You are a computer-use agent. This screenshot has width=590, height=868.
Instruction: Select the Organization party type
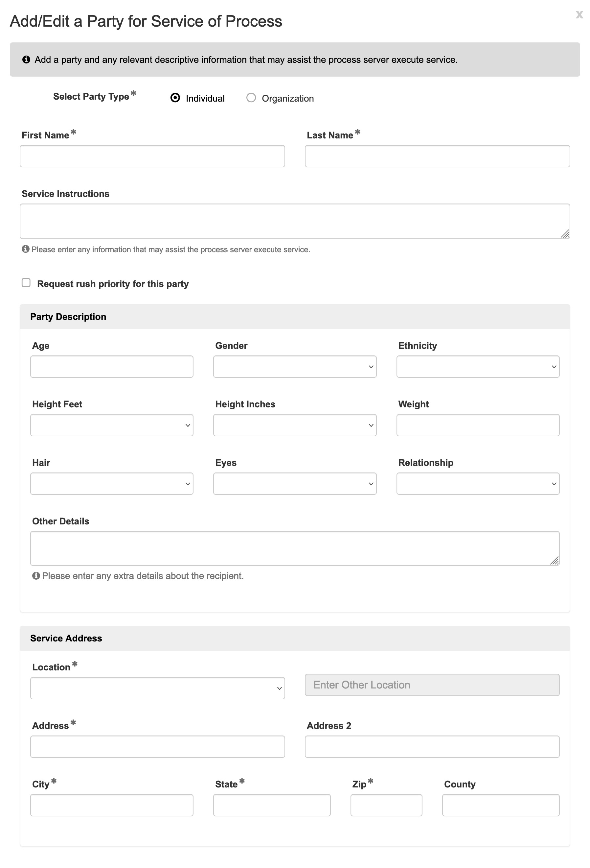(x=252, y=98)
